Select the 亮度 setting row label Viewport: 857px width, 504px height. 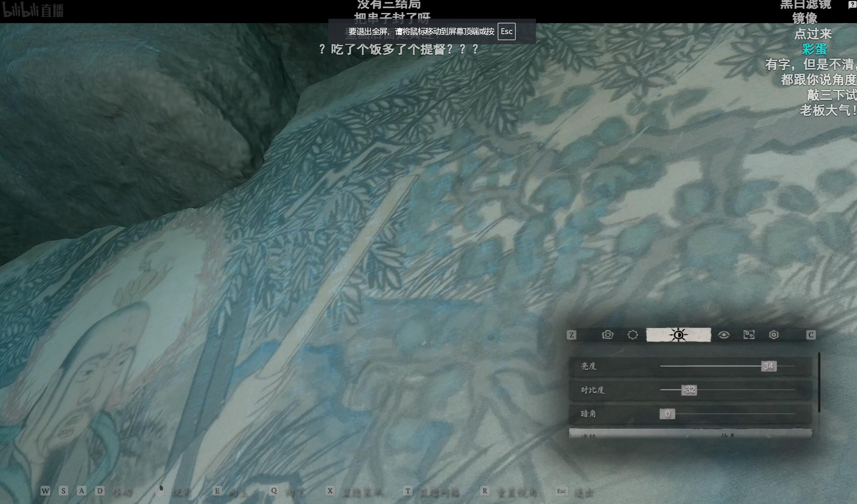589,366
